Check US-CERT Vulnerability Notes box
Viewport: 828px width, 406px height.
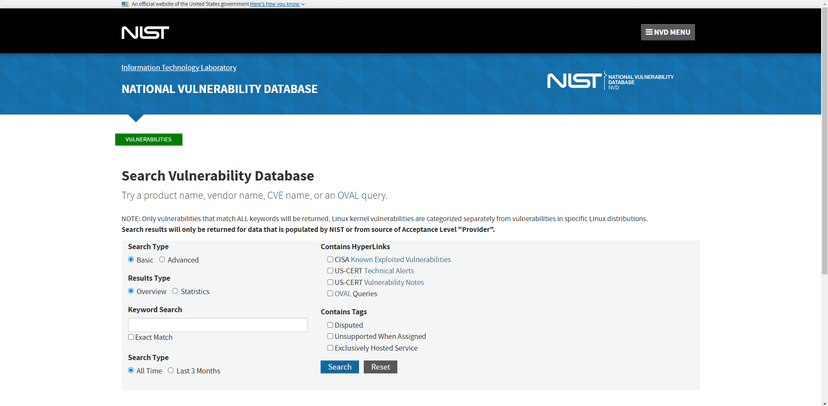coord(330,282)
